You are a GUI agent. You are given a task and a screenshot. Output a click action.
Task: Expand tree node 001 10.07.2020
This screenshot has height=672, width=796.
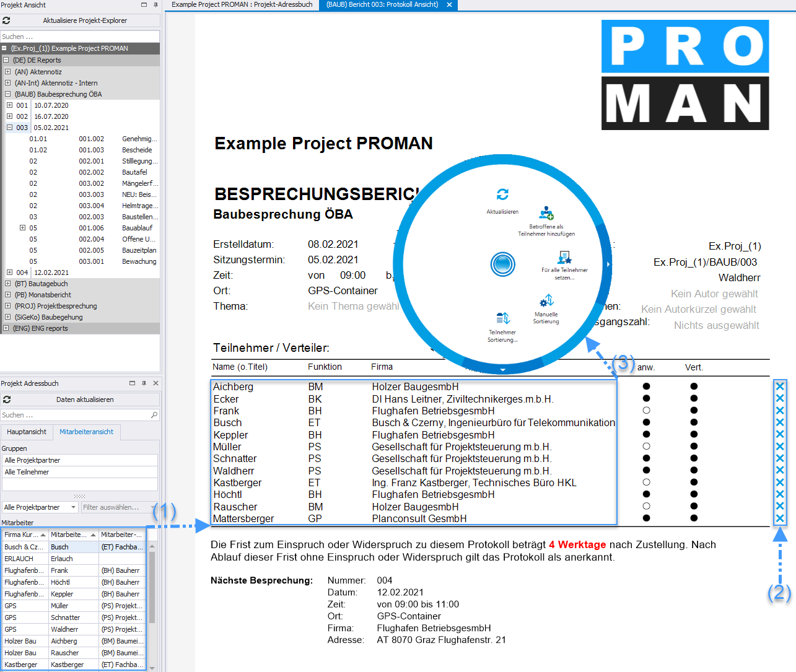(x=9, y=105)
